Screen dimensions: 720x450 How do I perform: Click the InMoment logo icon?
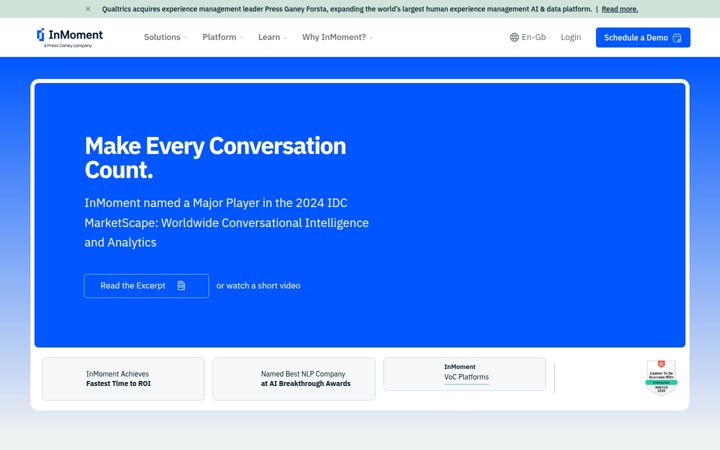pyautogui.click(x=41, y=35)
